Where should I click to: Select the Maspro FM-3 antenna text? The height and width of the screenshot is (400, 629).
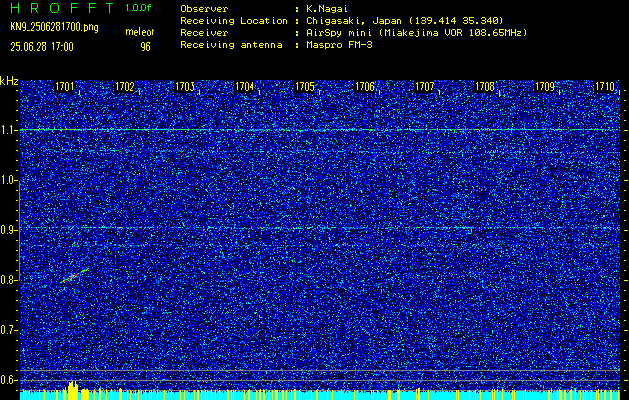point(339,45)
